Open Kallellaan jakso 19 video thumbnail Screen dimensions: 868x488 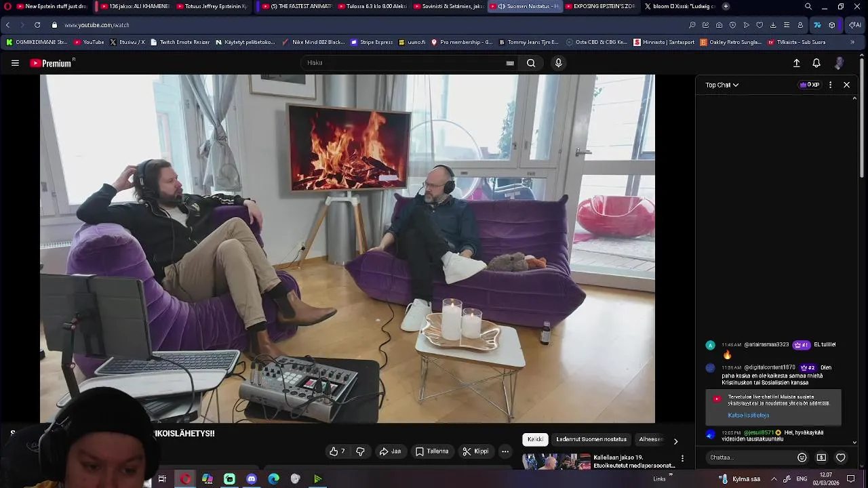(556, 462)
